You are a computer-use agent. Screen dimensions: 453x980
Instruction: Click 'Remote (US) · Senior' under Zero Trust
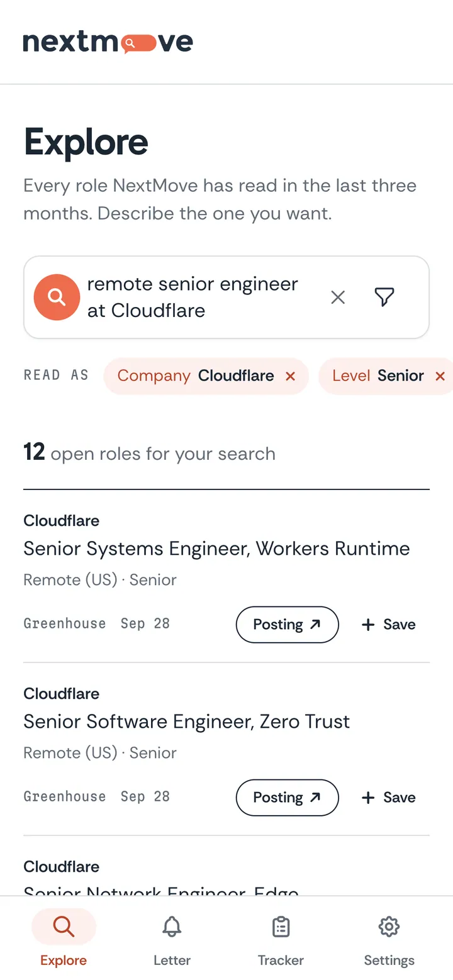100,753
